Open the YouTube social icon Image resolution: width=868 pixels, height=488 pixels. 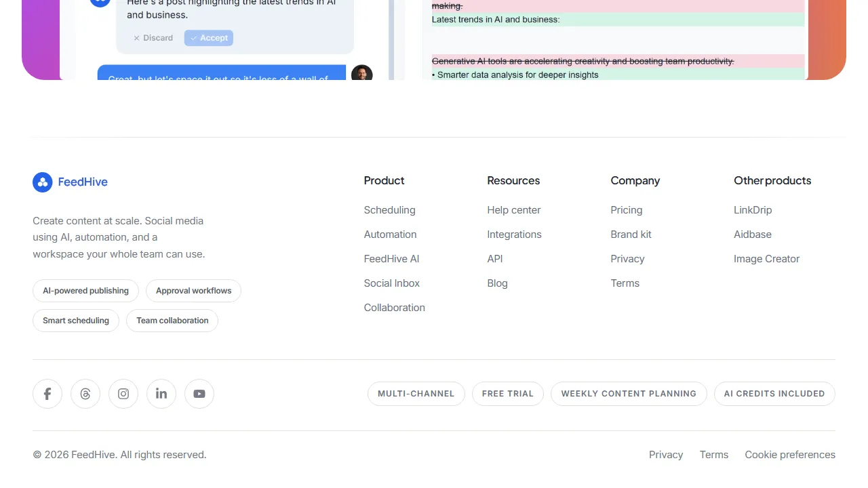199,394
